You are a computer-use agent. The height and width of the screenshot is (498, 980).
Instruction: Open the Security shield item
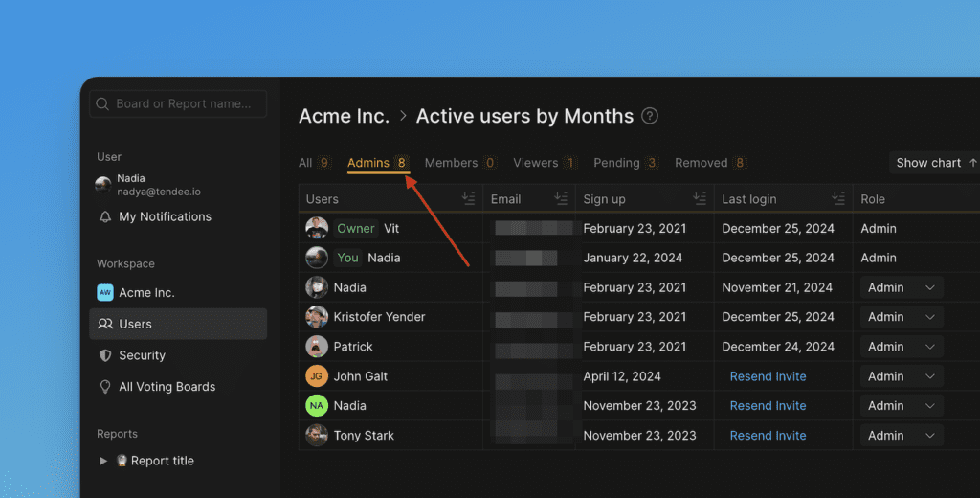(142, 355)
